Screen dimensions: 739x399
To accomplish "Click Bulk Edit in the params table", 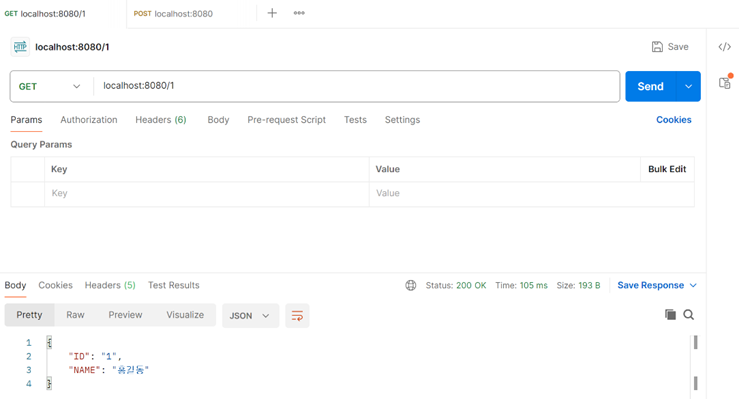I will 667,169.
